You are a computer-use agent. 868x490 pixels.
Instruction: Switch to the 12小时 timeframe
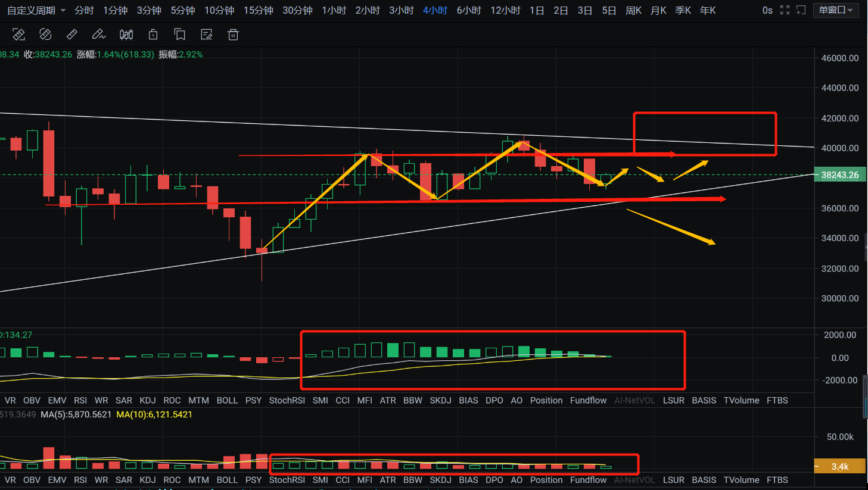point(505,11)
